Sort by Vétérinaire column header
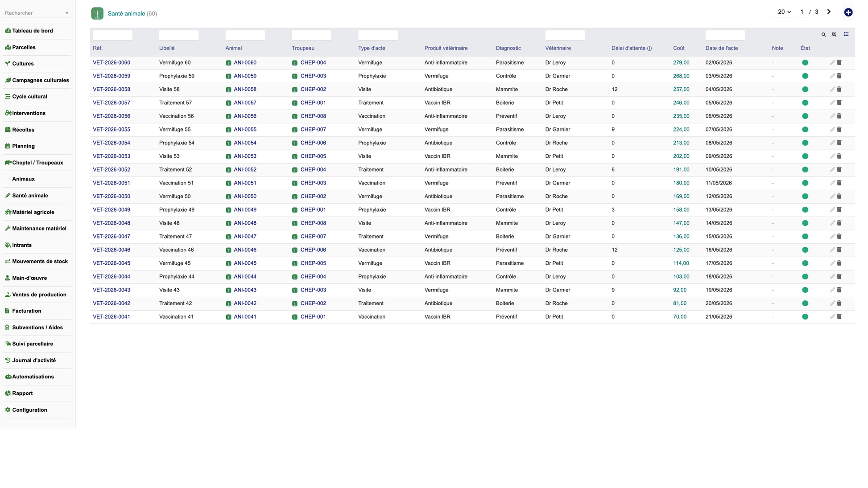Screen dimensions: 868x488 click(x=558, y=48)
